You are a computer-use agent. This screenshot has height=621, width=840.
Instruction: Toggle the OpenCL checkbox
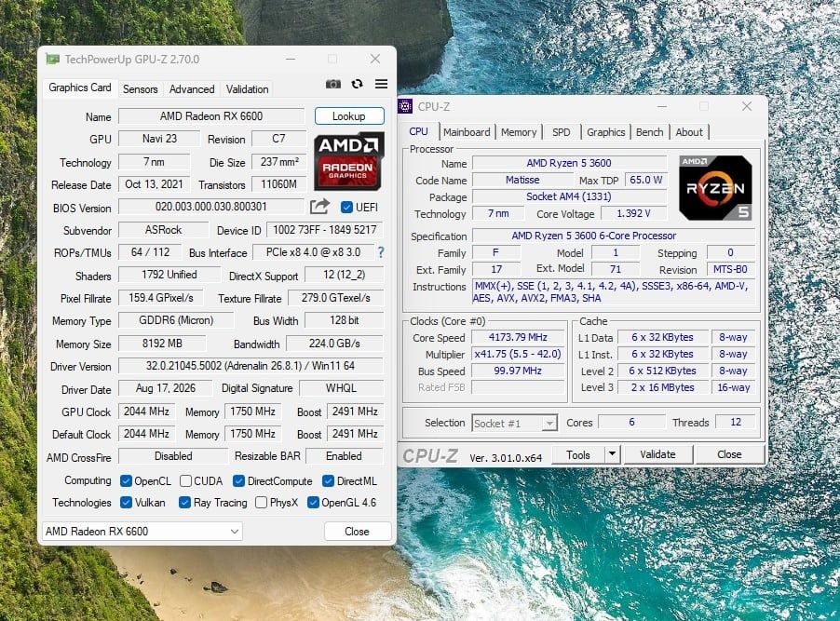(x=126, y=481)
